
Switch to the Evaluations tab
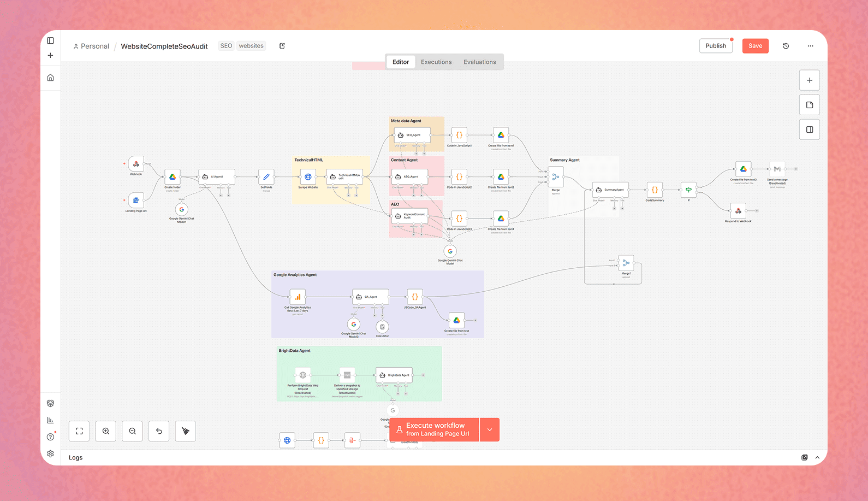pos(479,62)
